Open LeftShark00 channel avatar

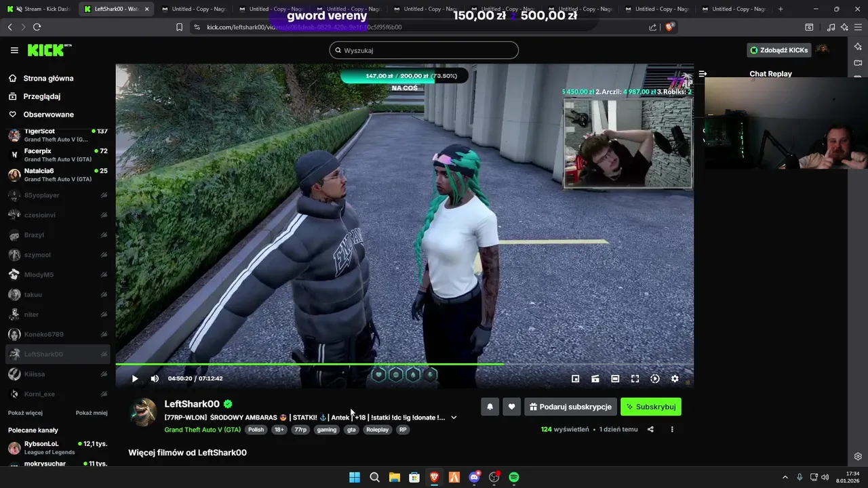[142, 411]
